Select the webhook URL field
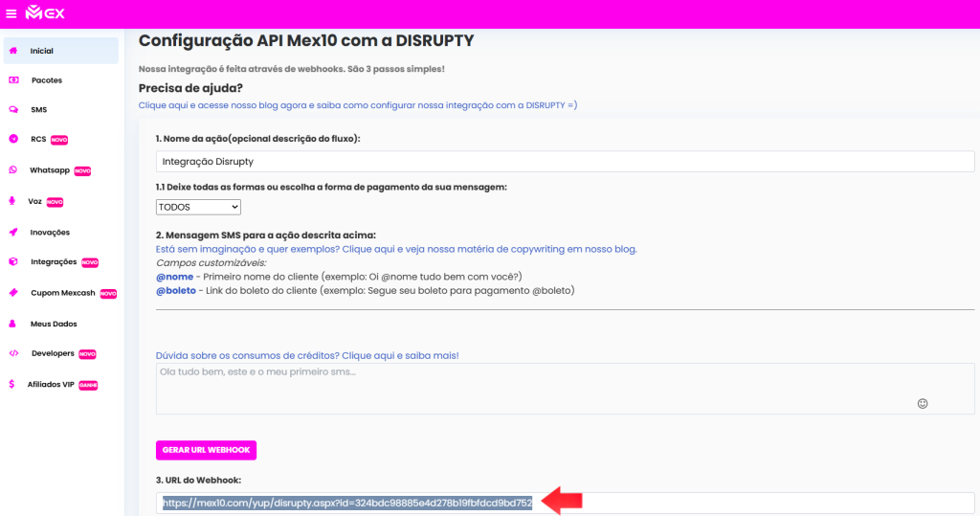980x516 pixels. (x=565, y=503)
